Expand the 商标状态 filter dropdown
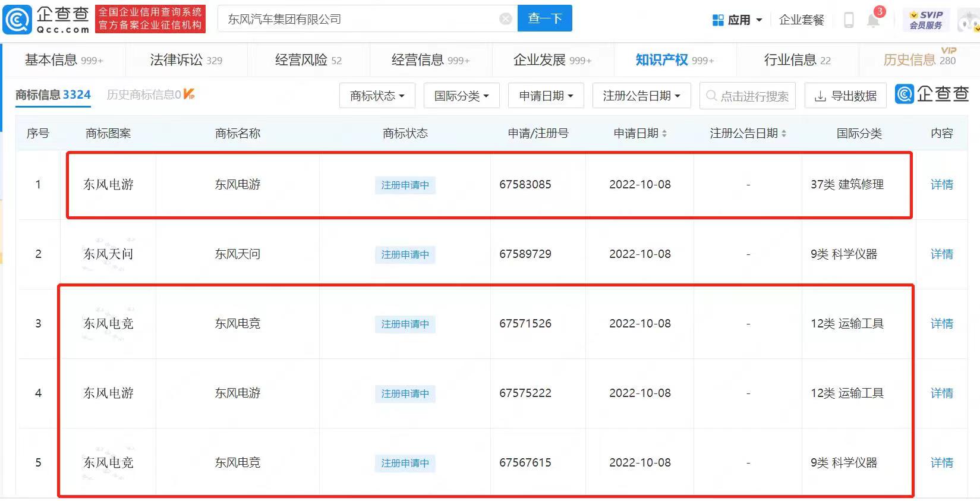Viewport: 980px width, 501px height. click(377, 96)
